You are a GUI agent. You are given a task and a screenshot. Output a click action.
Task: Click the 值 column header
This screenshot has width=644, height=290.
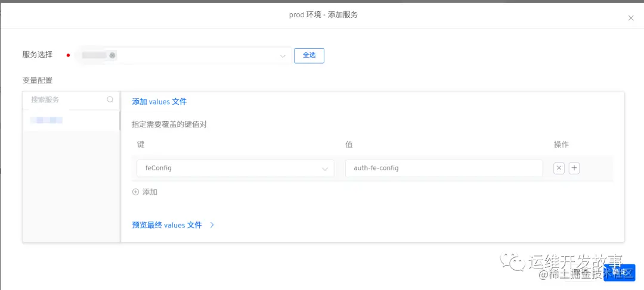[349, 144]
